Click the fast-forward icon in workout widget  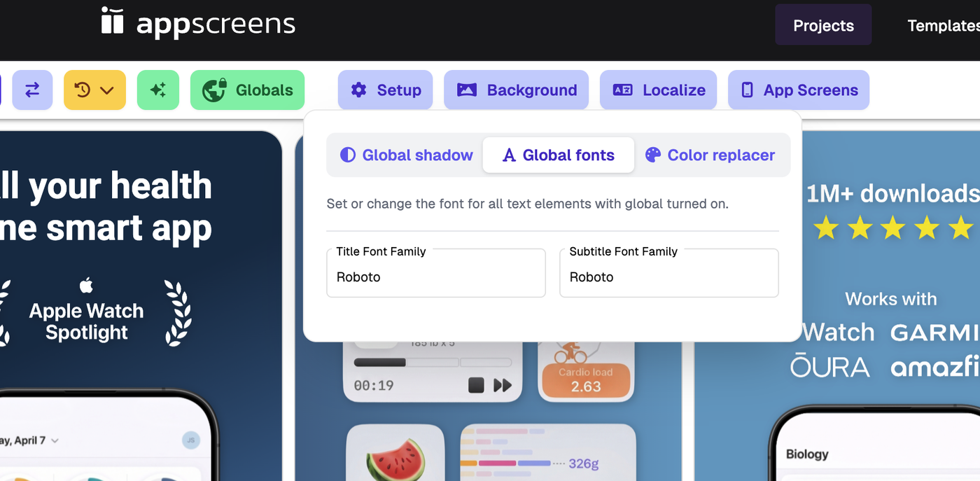click(503, 385)
